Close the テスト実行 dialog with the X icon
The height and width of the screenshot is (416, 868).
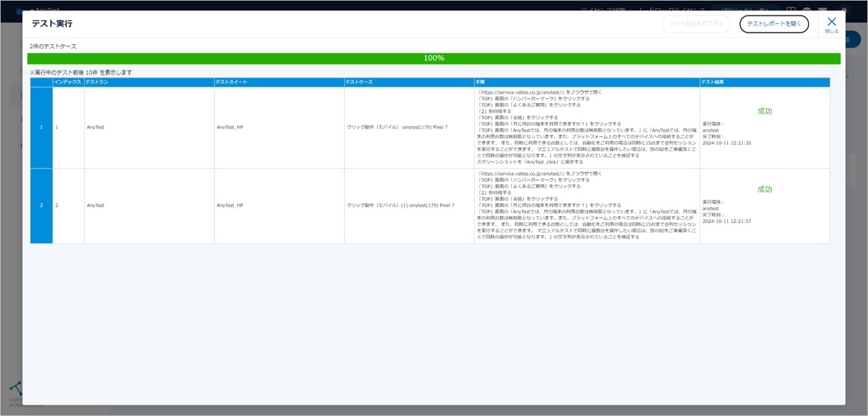(831, 23)
